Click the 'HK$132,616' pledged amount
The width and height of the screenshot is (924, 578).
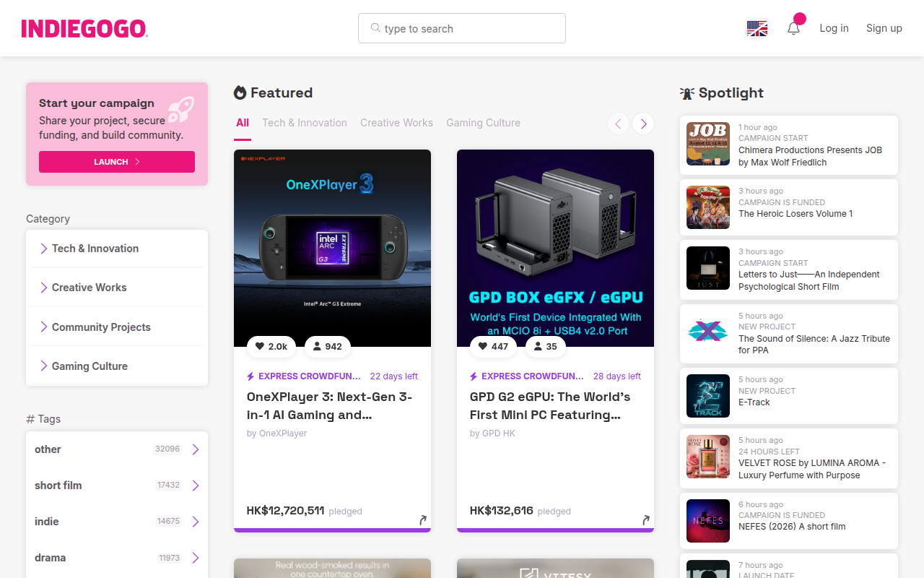pos(502,511)
